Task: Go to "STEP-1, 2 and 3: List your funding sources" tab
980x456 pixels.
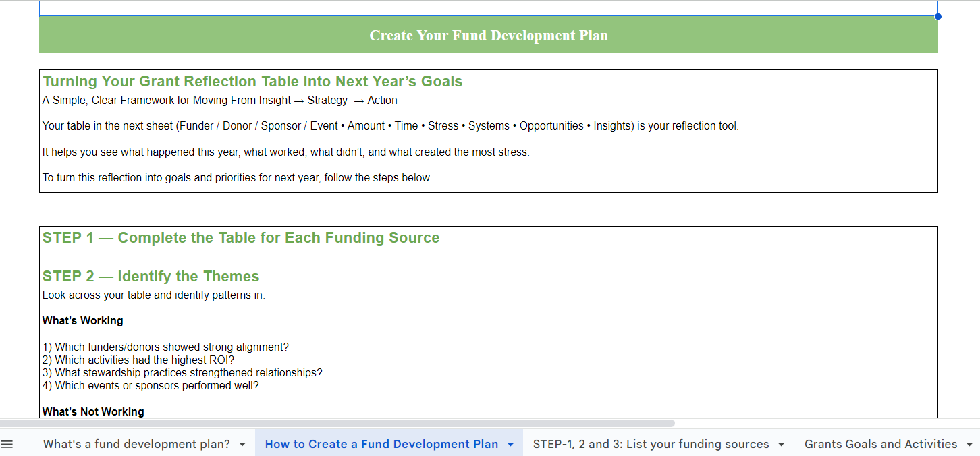Action: click(x=651, y=444)
